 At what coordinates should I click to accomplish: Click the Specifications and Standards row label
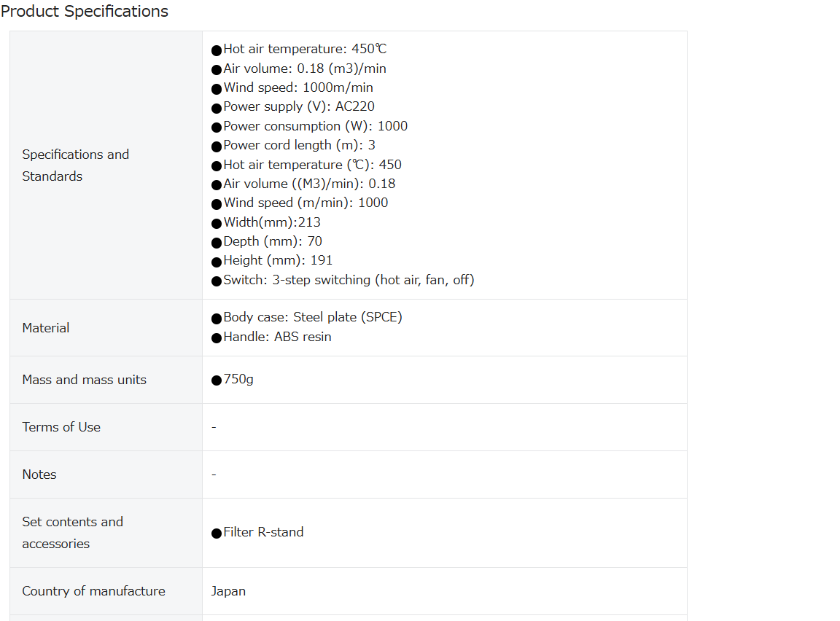coord(76,165)
